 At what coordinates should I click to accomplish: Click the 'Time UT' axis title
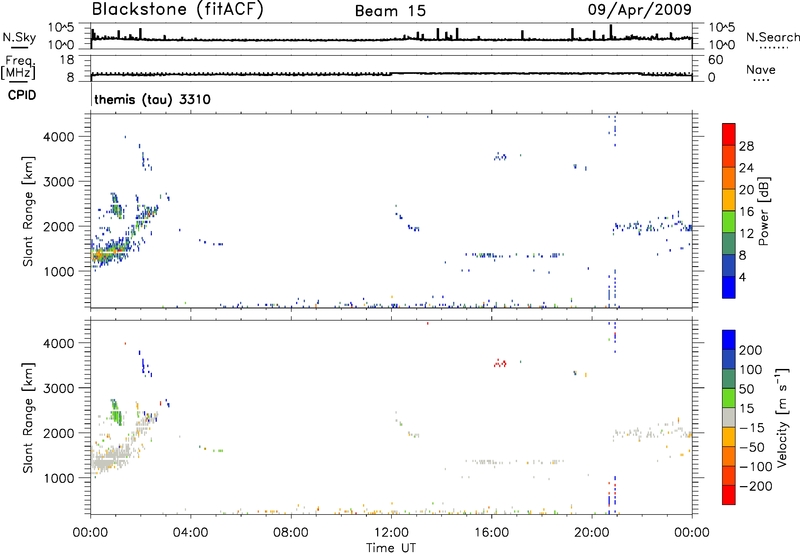(x=391, y=548)
